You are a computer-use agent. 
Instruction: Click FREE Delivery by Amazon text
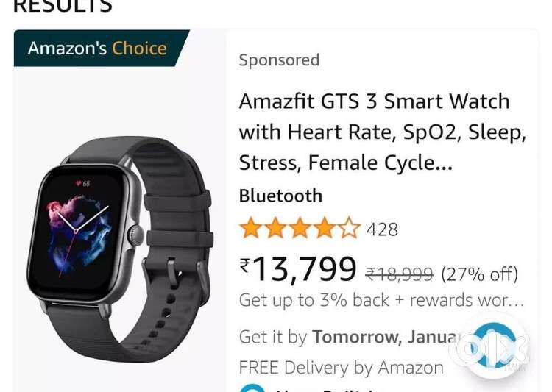(x=341, y=368)
